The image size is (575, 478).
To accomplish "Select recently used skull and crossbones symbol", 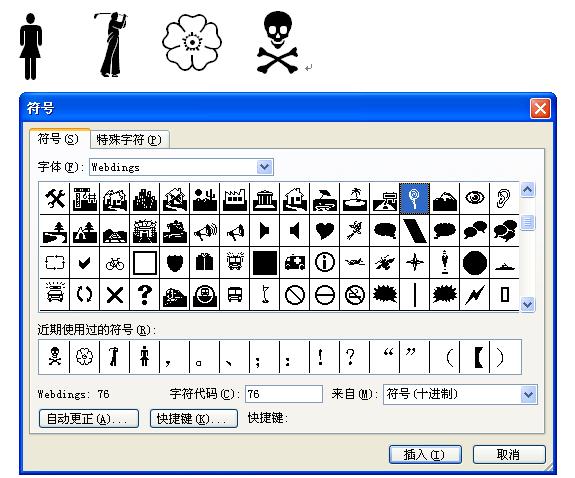I will (54, 357).
